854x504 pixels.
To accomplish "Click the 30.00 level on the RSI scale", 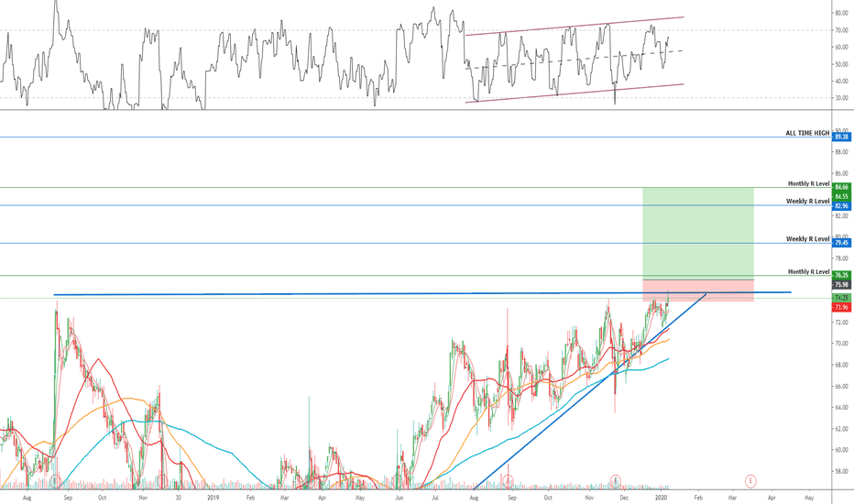I will pos(841,99).
